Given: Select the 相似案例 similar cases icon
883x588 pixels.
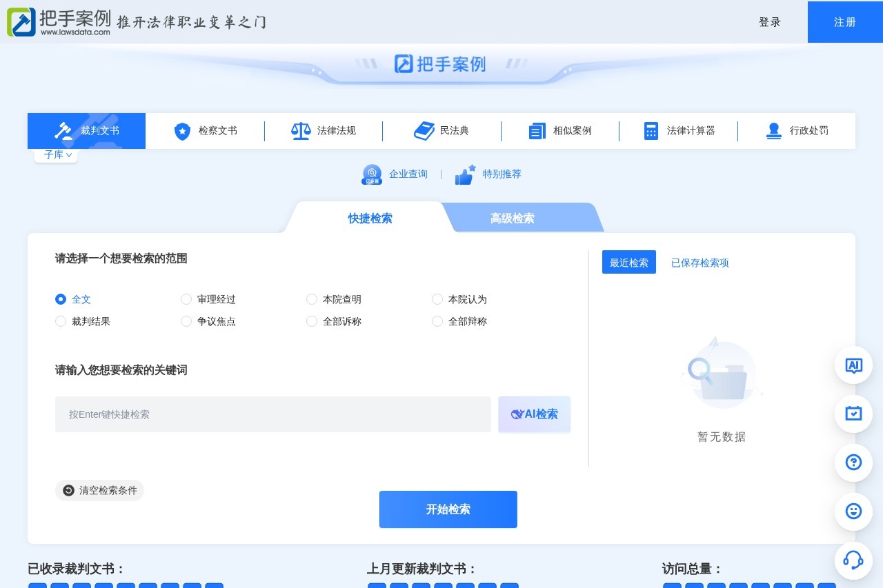Looking at the screenshot, I should coord(537,130).
